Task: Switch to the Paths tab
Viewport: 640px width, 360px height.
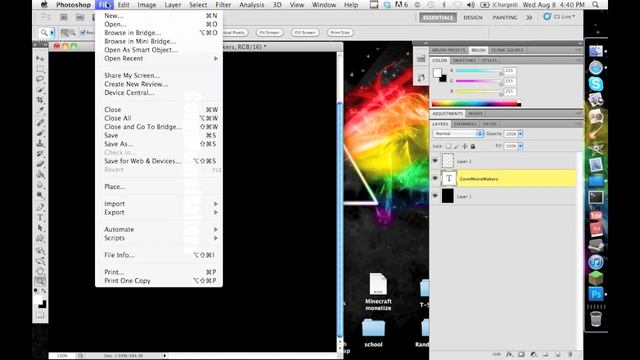Action: 490,124
